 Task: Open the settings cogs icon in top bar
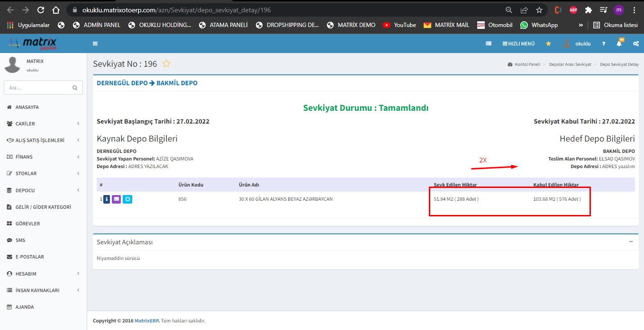(635, 44)
